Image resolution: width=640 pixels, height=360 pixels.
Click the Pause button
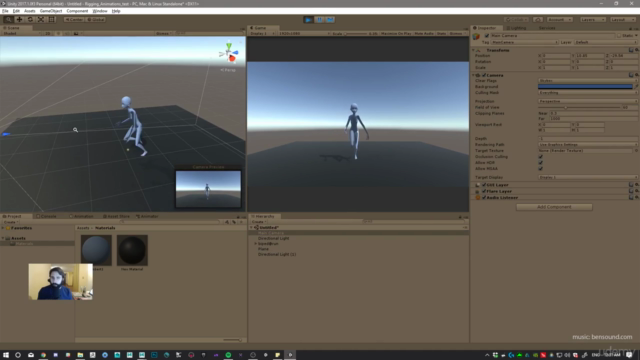tap(319, 19)
